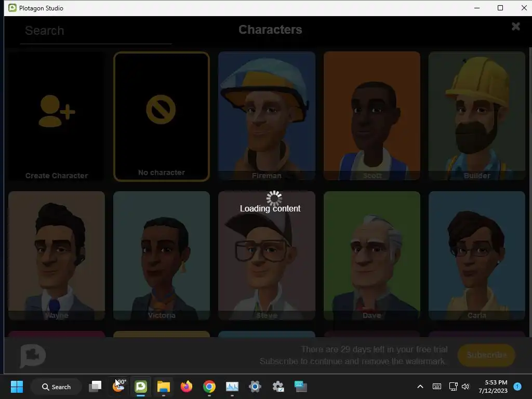
Task: Click the Subscribe button
Action: (x=486, y=355)
